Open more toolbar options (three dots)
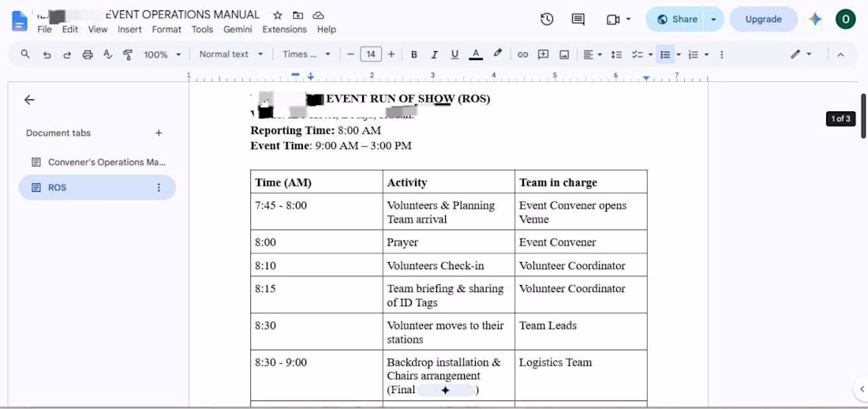868x409 pixels. (x=721, y=54)
